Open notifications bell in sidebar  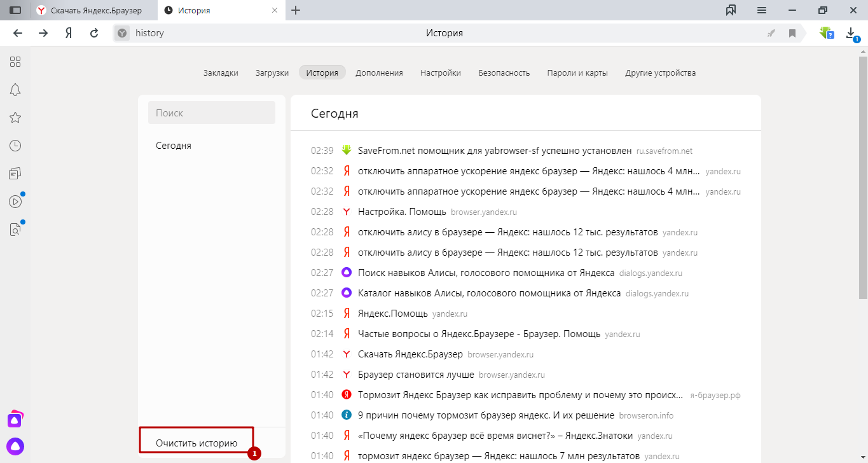(x=15, y=90)
